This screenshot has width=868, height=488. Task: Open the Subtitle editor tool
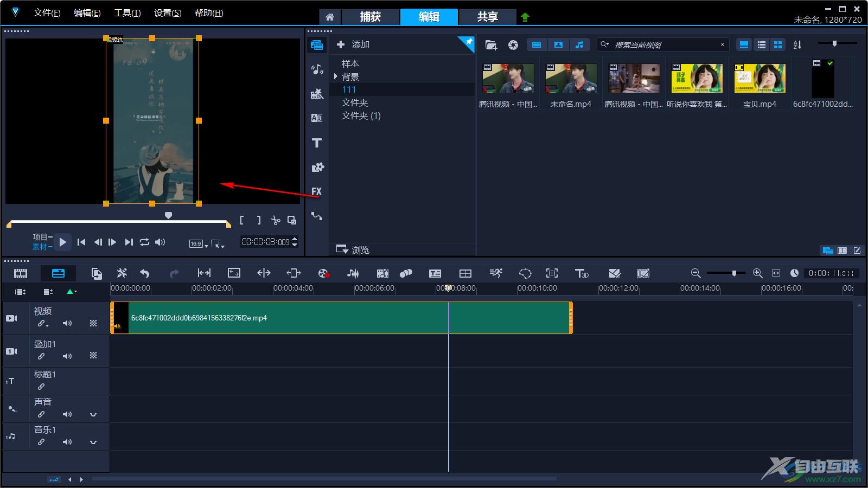click(435, 273)
